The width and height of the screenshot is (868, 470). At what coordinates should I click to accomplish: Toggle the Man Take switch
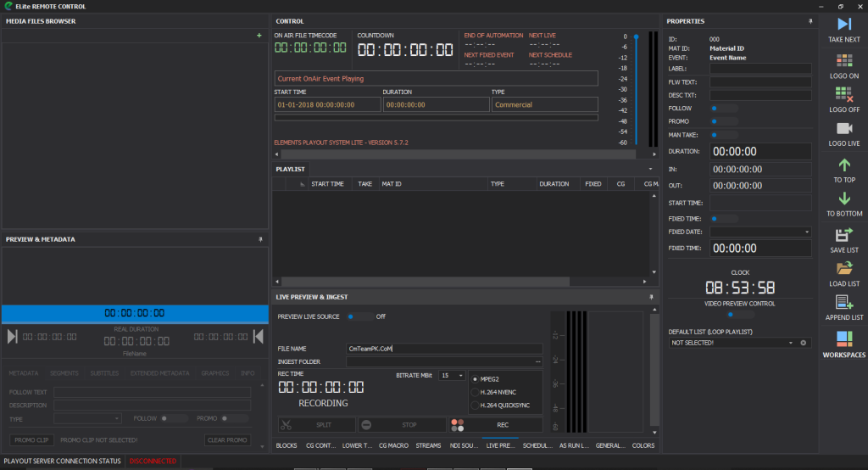tap(724, 135)
